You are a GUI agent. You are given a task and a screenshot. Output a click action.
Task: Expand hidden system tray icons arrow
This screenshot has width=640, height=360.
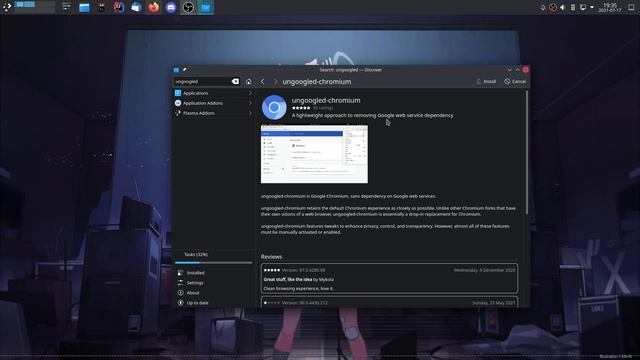coord(592,7)
